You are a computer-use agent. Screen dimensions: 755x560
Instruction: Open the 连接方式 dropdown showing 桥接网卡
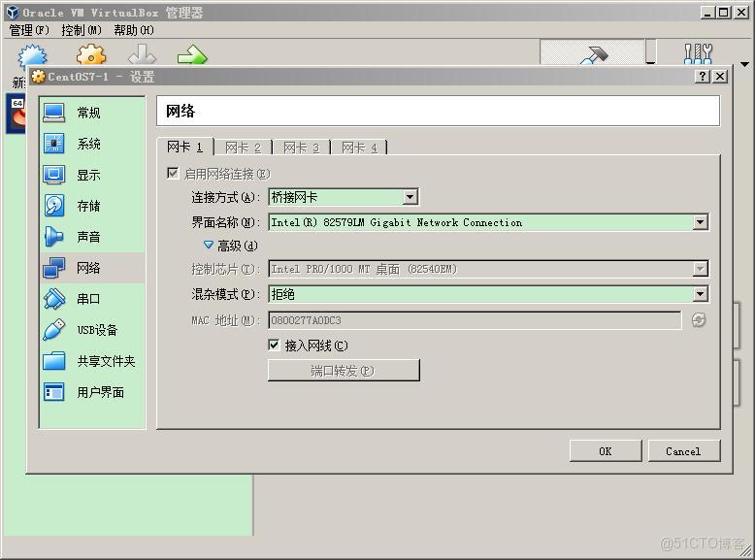point(344,196)
